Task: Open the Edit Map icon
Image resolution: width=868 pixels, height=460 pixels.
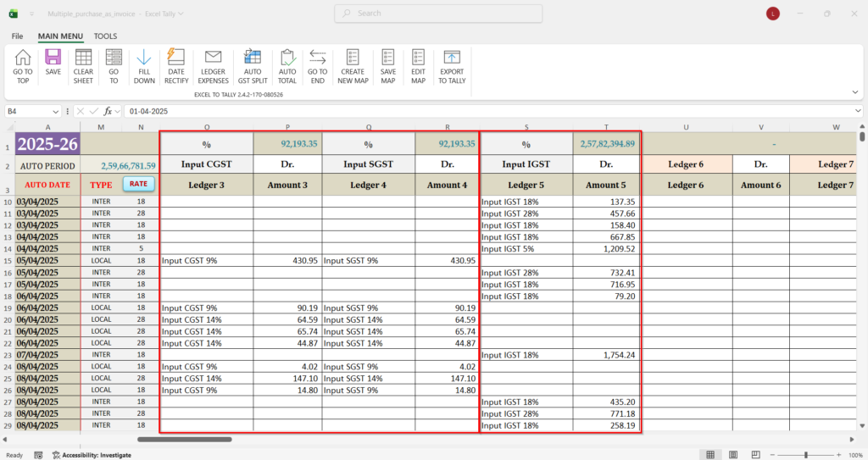Action: (x=418, y=58)
